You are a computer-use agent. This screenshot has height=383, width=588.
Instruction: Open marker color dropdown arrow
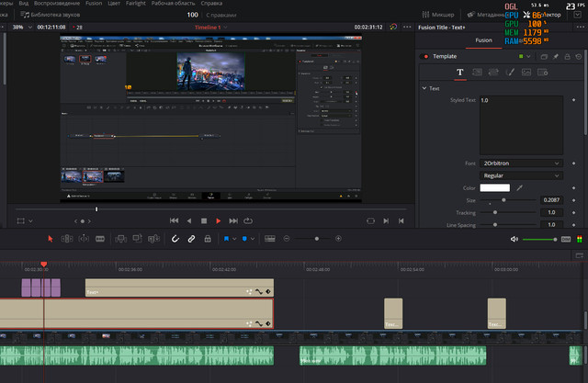click(x=253, y=239)
